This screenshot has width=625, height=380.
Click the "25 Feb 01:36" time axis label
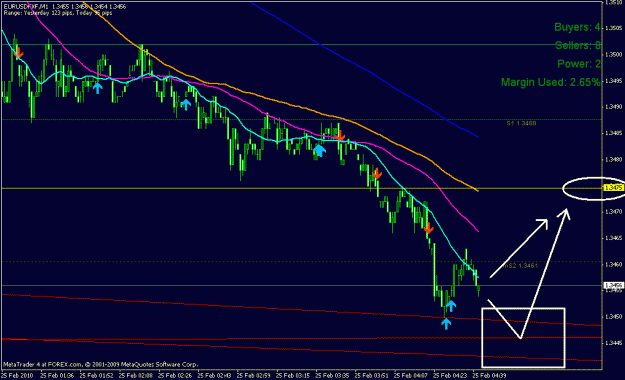point(57,376)
